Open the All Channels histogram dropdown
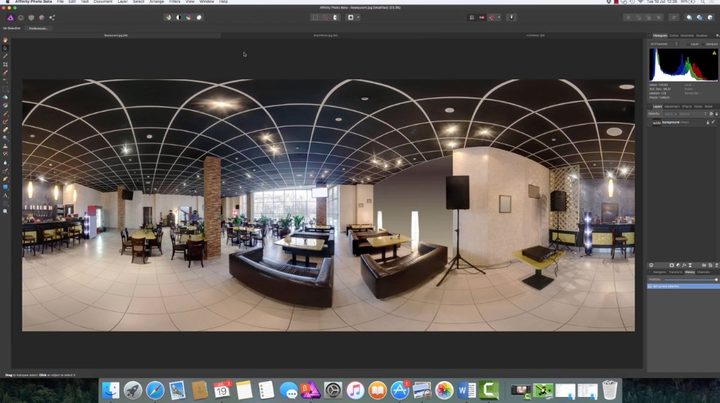This screenshot has width=720, height=403. coord(664,44)
